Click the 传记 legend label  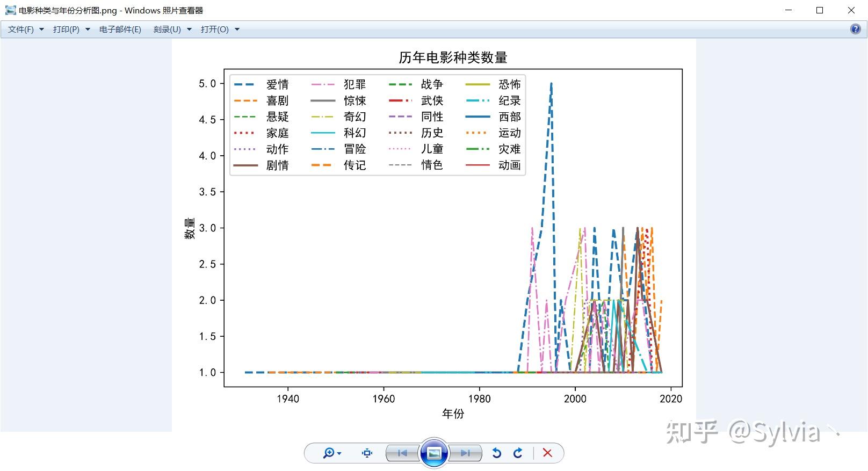click(x=355, y=165)
